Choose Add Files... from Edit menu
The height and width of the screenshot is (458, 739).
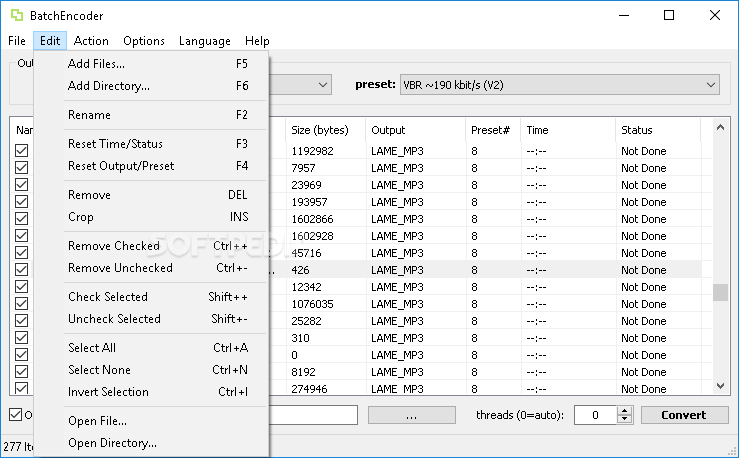tap(96, 64)
